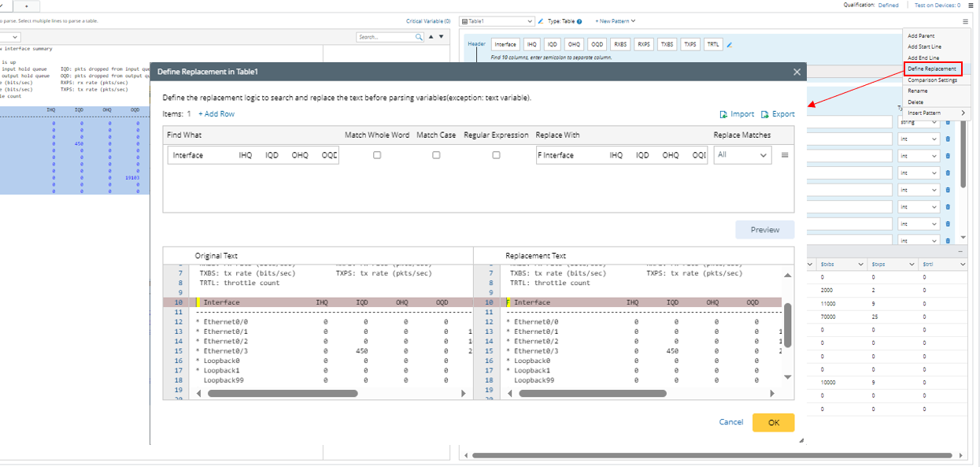This screenshot has width=980, height=467.
Task: Select Comparison Settings from context menu
Action: [x=932, y=80]
